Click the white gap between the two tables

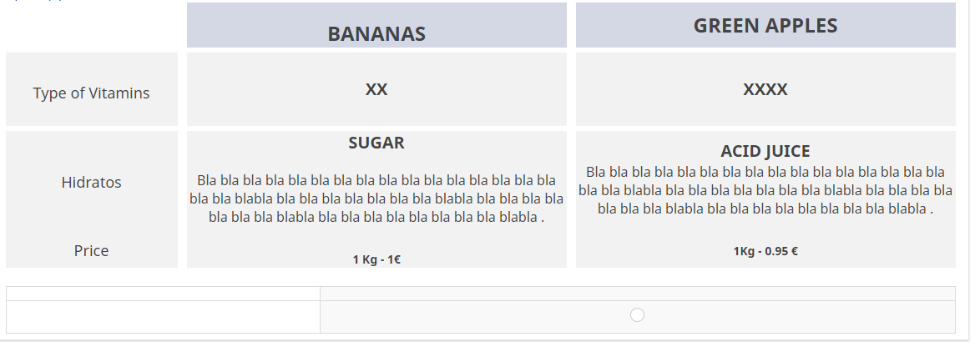click(484, 277)
